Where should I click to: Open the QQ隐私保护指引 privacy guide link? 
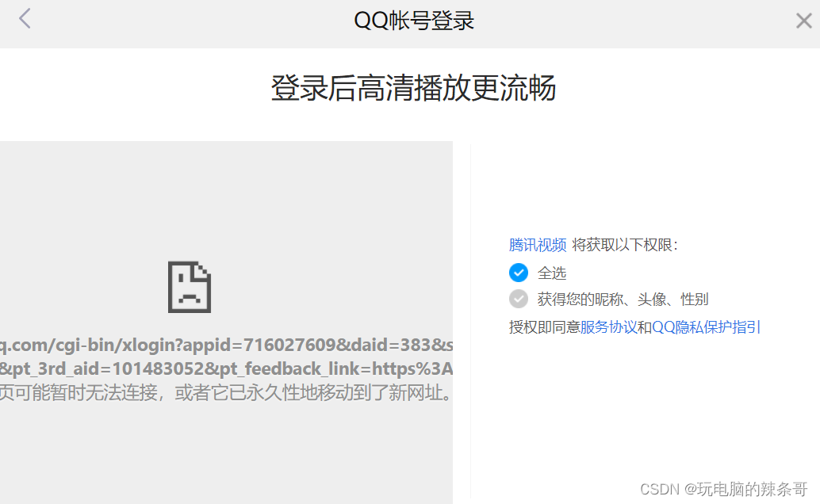(706, 327)
